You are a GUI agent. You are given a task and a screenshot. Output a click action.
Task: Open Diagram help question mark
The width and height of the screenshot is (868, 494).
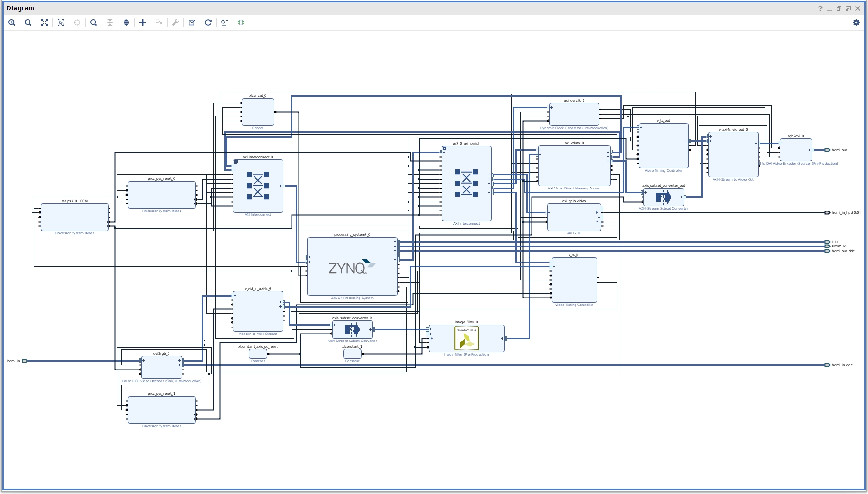click(820, 8)
